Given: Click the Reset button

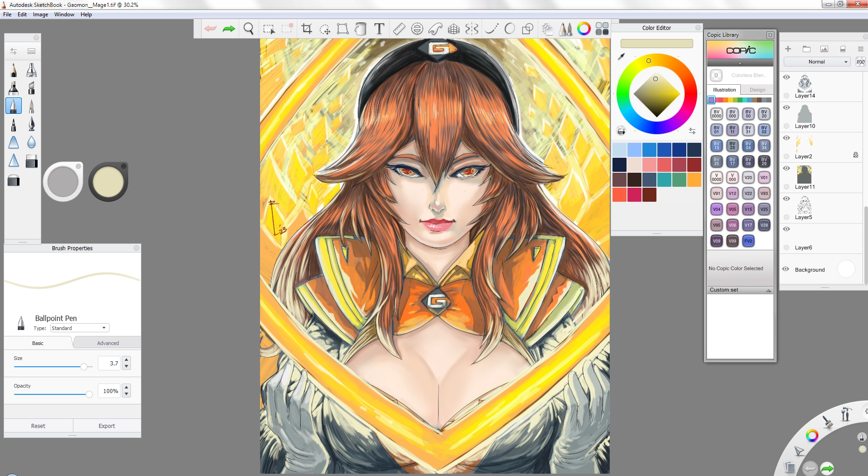Looking at the screenshot, I should (x=38, y=426).
